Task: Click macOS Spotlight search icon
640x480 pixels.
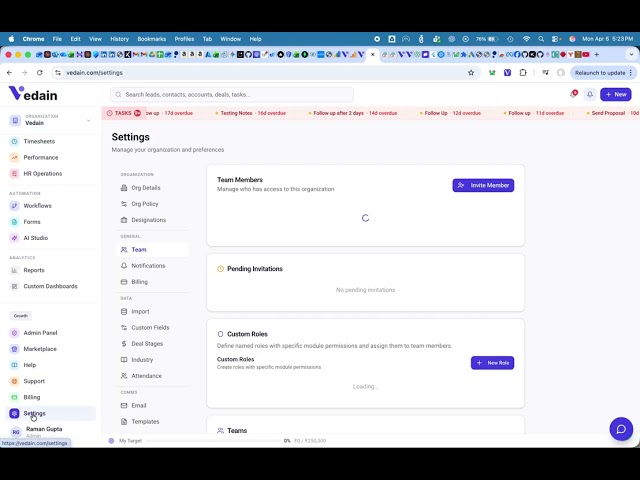Action: (541, 39)
